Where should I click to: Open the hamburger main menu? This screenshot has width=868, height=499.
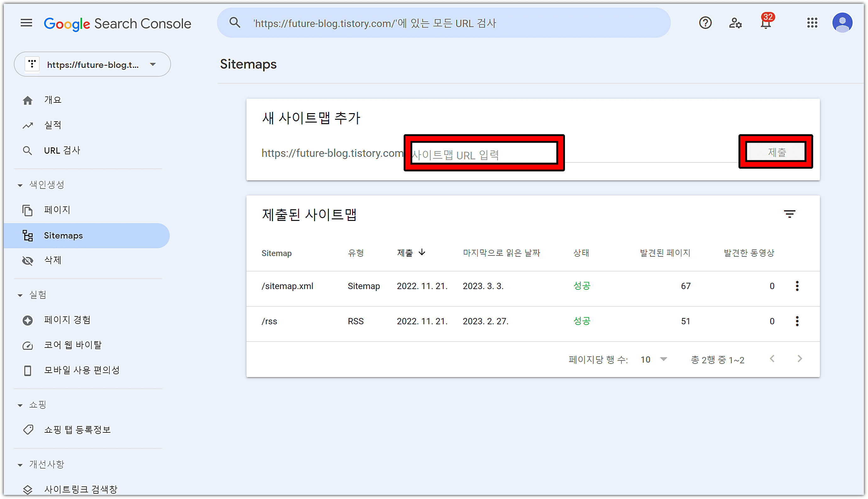click(x=26, y=23)
